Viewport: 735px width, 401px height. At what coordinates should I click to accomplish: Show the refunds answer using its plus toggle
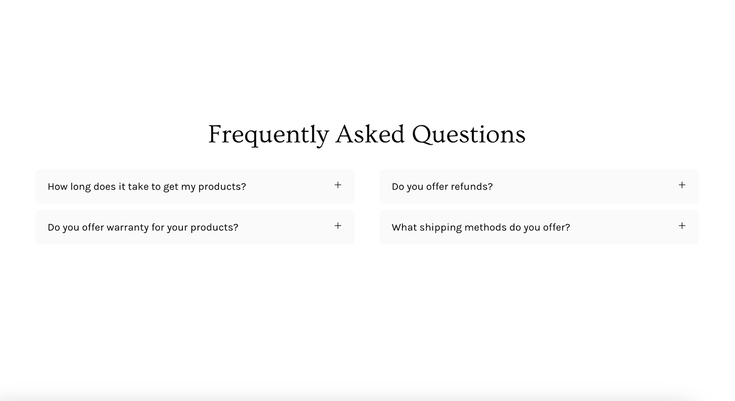point(682,185)
